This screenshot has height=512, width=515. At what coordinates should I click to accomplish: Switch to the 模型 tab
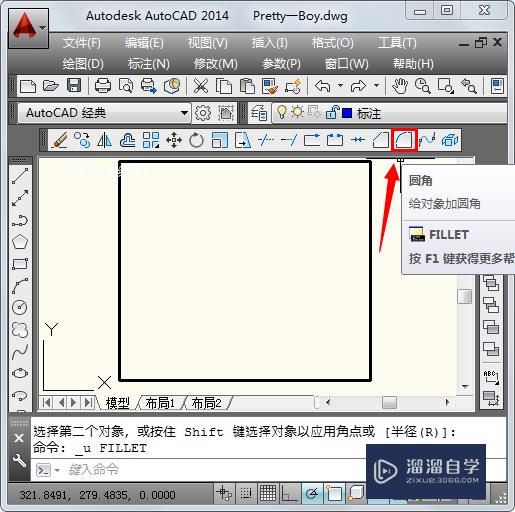pos(118,403)
